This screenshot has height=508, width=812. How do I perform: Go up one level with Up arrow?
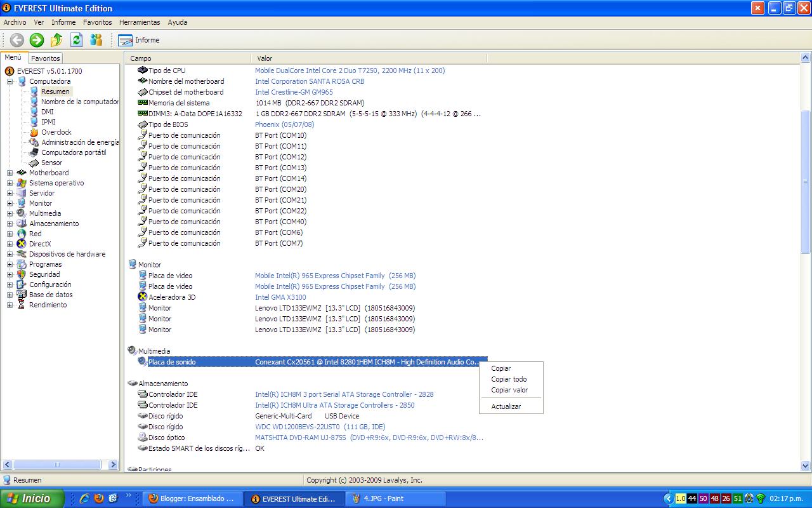tap(56, 40)
